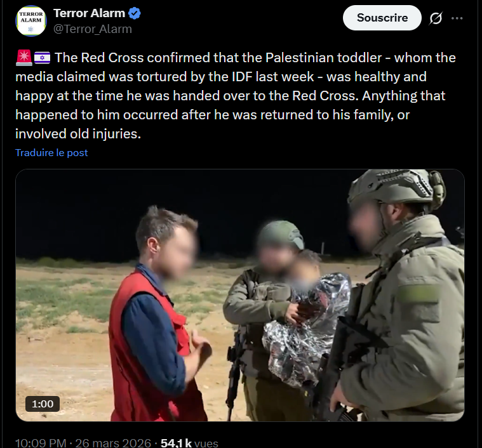Screen dimensions: 482x448
Task: Open the three-dot more options menu
Action: (x=457, y=18)
